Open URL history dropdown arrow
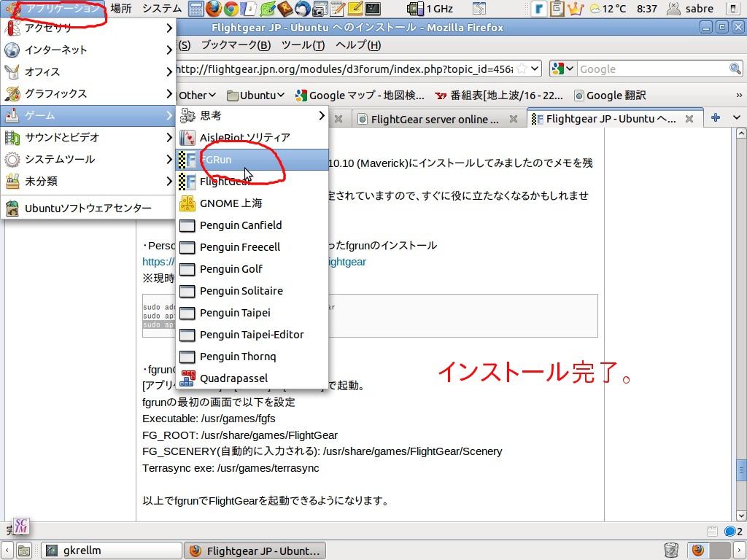Screen dimensions: 747x560 tap(535, 69)
